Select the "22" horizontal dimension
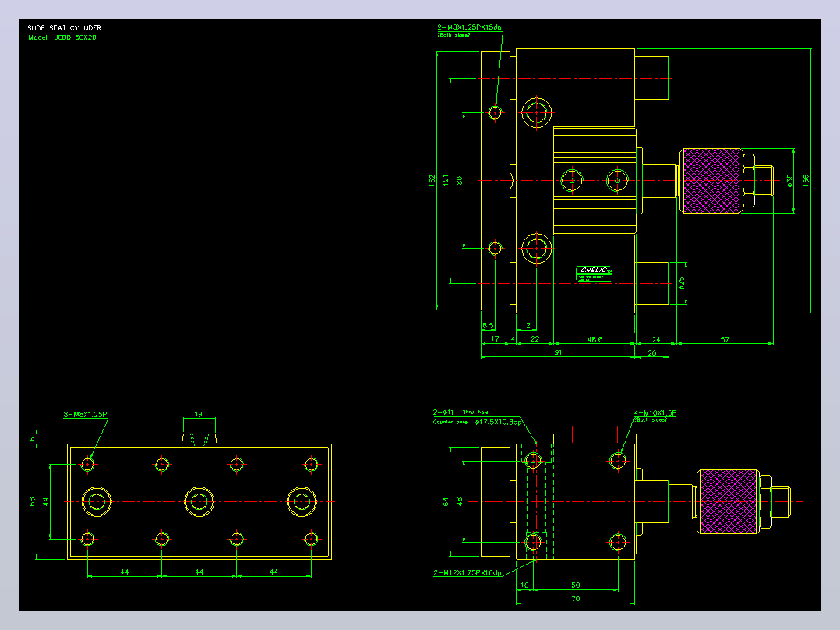The width and height of the screenshot is (840, 630). point(535,339)
